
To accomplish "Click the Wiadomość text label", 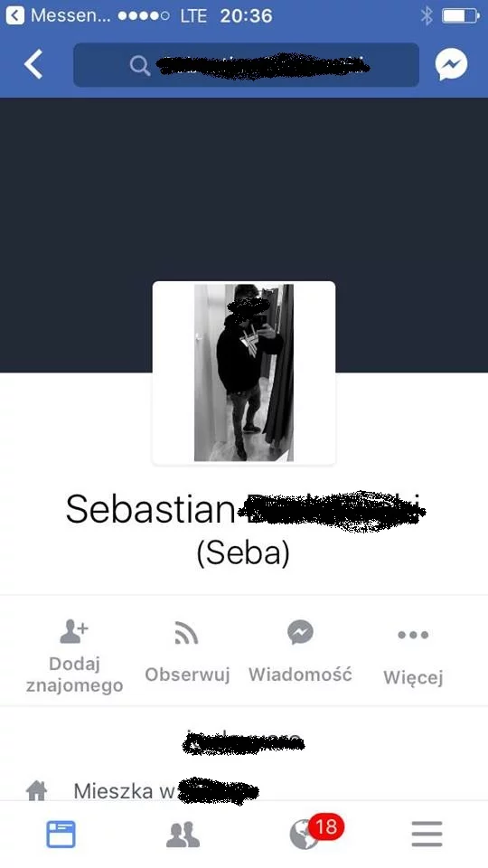I will pos(300,675).
